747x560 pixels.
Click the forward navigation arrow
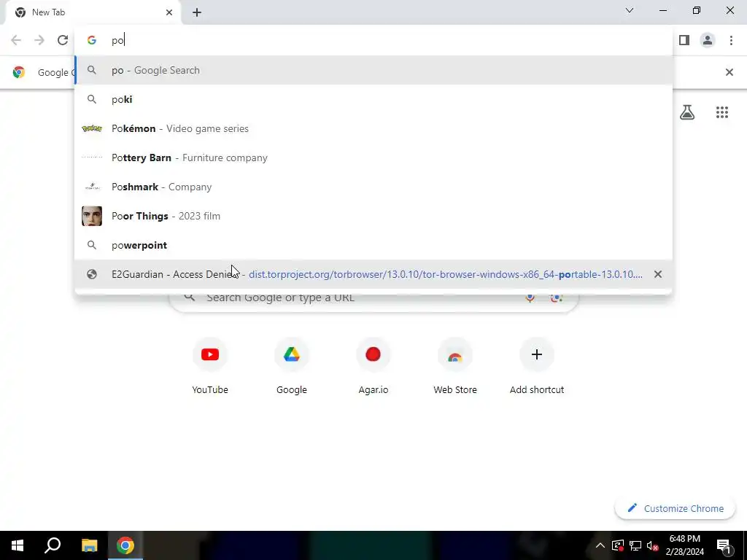[39, 41]
